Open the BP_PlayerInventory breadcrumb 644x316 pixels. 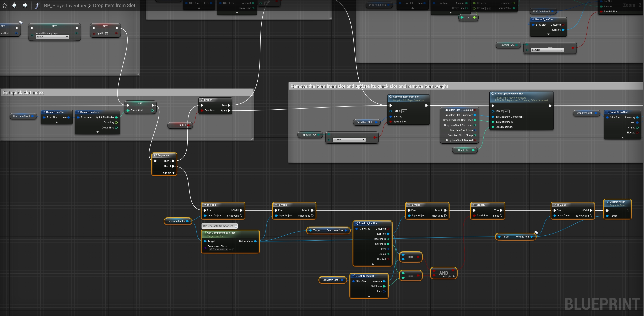point(65,5)
